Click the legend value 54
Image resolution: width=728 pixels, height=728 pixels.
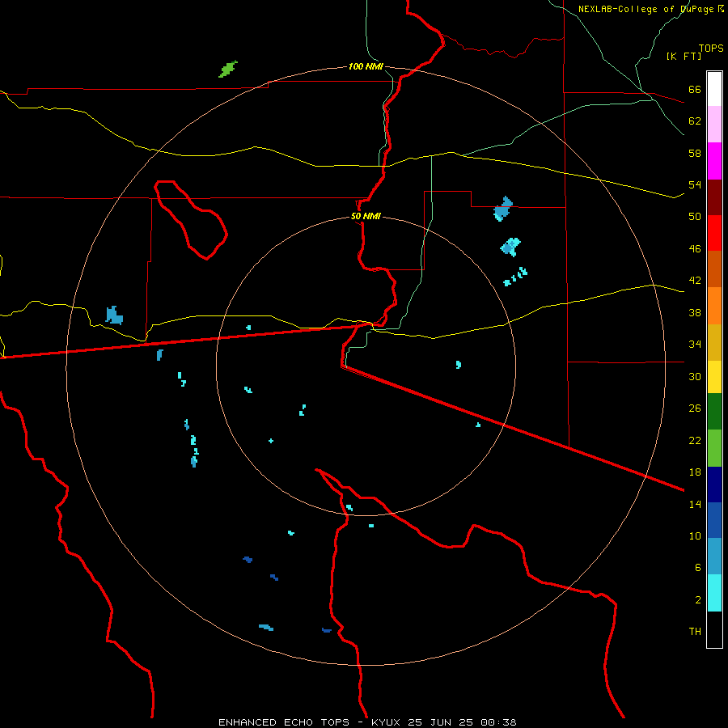[695, 184]
